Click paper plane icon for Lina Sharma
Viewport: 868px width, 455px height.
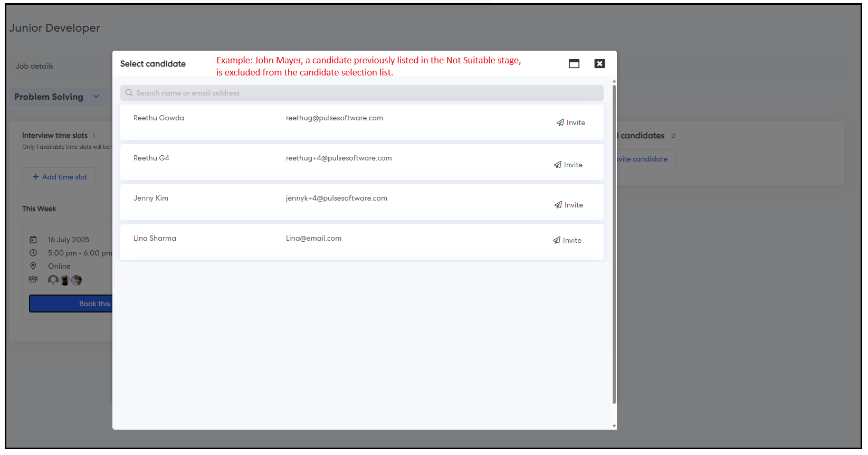[x=556, y=240]
